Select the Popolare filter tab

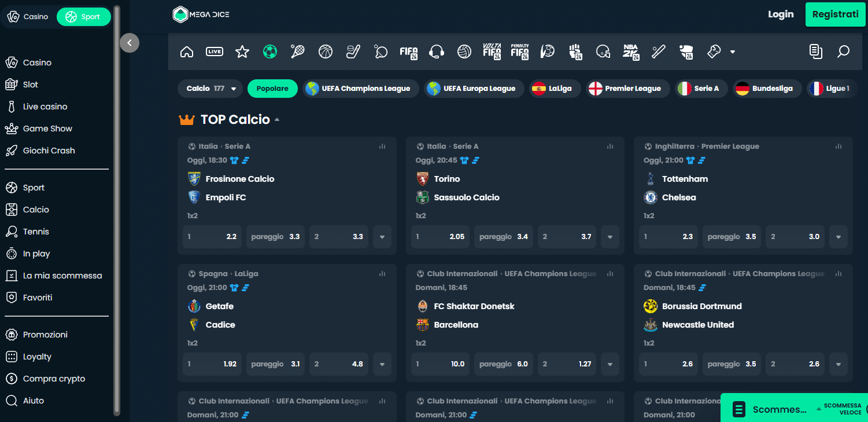(x=272, y=89)
